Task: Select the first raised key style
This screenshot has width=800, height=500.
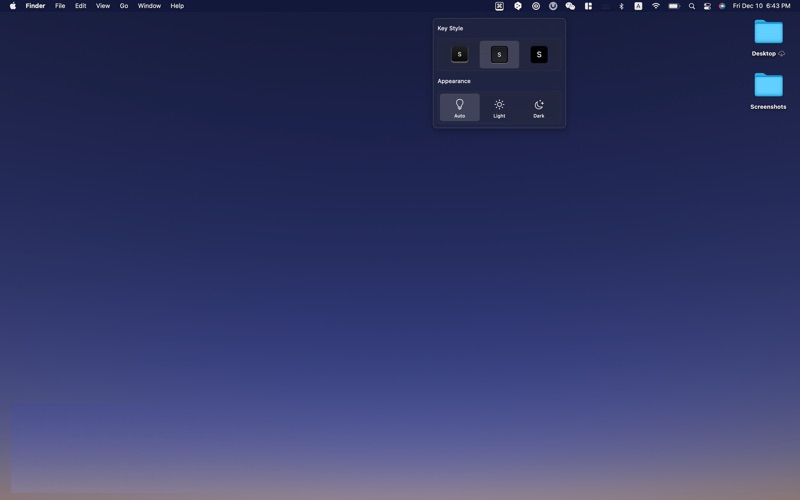Action: (x=459, y=54)
